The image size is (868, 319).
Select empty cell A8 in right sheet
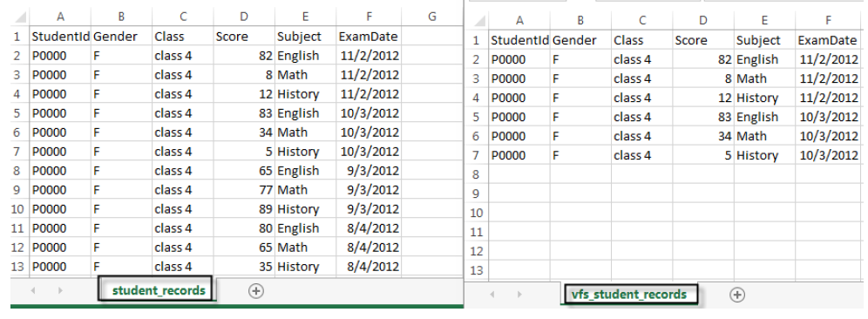(519, 175)
